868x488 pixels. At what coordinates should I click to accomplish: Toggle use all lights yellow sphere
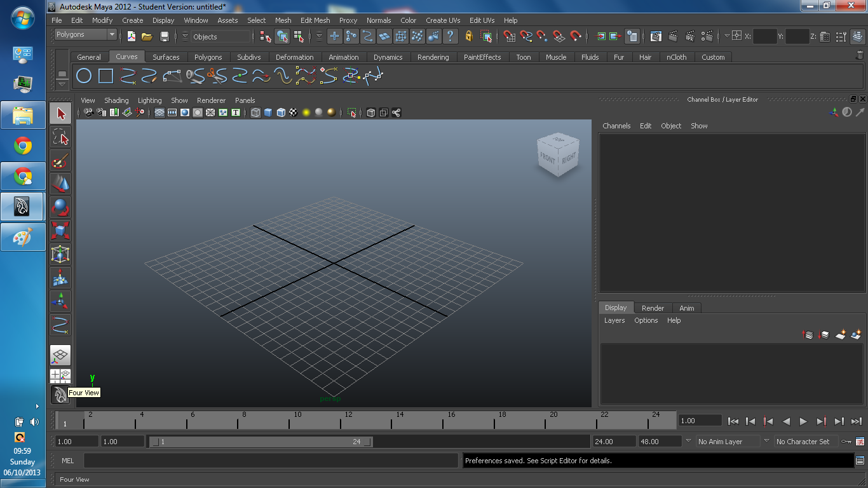tap(306, 112)
